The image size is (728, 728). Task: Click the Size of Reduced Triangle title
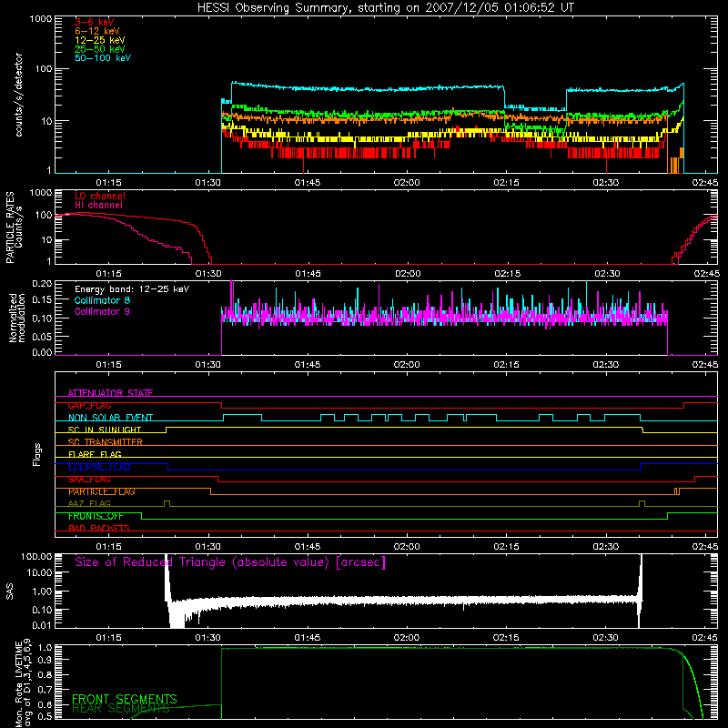pos(230,562)
